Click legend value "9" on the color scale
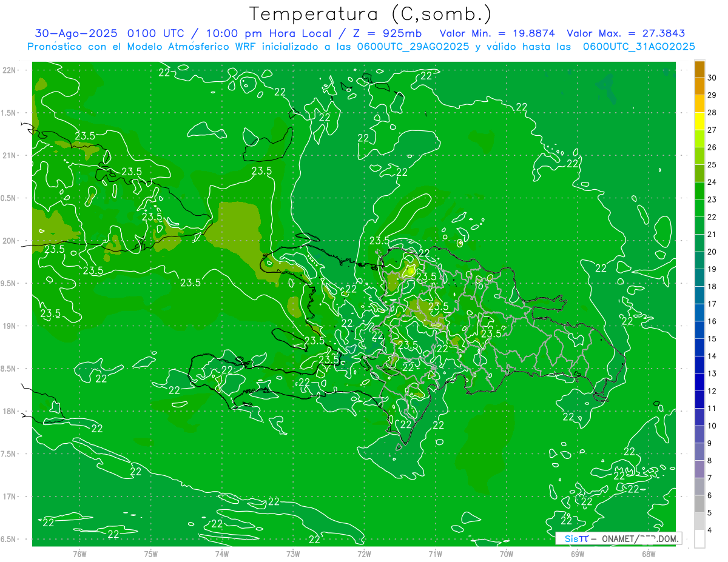 point(710,443)
